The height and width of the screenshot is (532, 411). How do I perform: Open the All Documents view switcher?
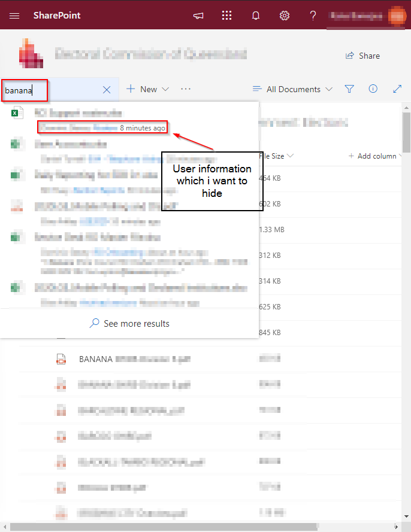point(292,89)
